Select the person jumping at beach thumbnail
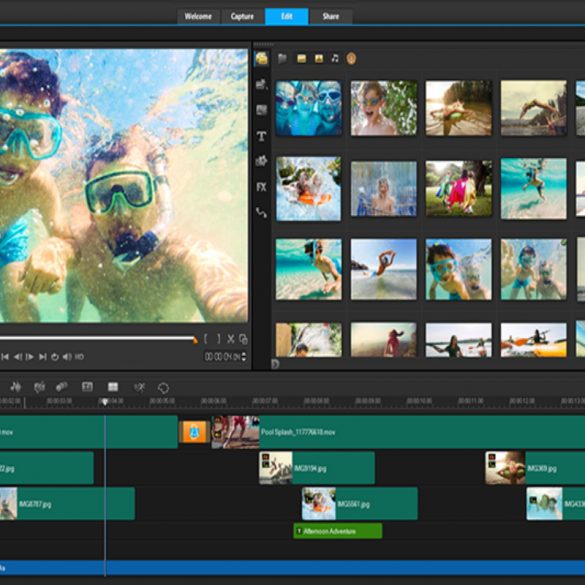 (x=384, y=269)
